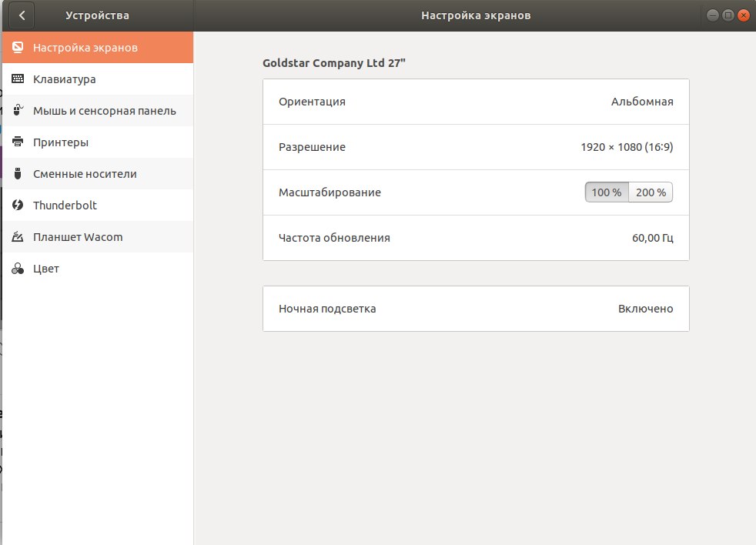Screen dimensions: 756x545
Task: Click the keyboard icon beside Клавиатура
Action: tap(18, 79)
